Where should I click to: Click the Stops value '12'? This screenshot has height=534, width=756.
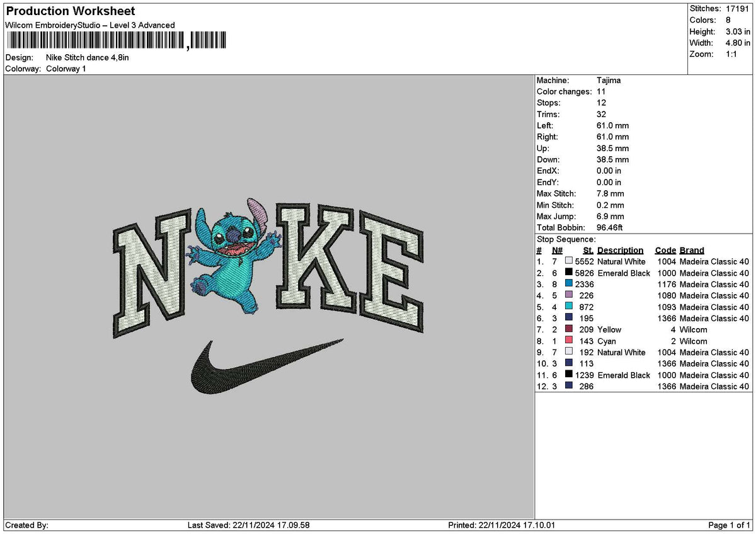tap(601, 103)
